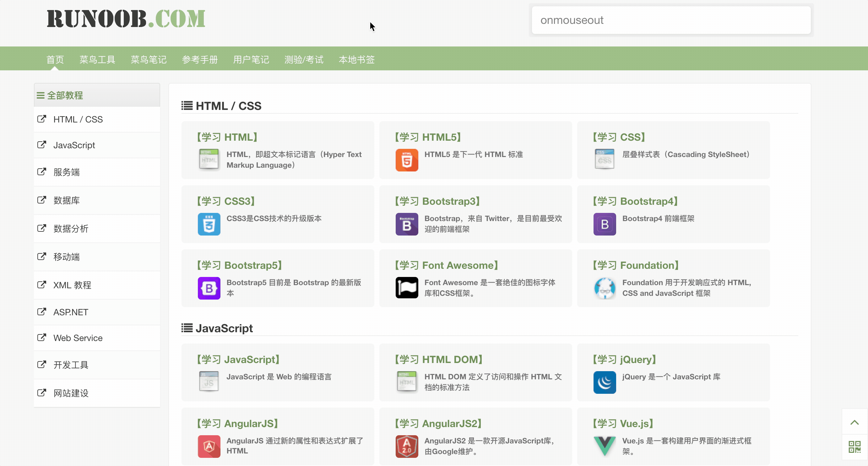This screenshot has height=466, width=868.
Task: Select JavaScript in the sidebar category list
Action: pos(74,145)
